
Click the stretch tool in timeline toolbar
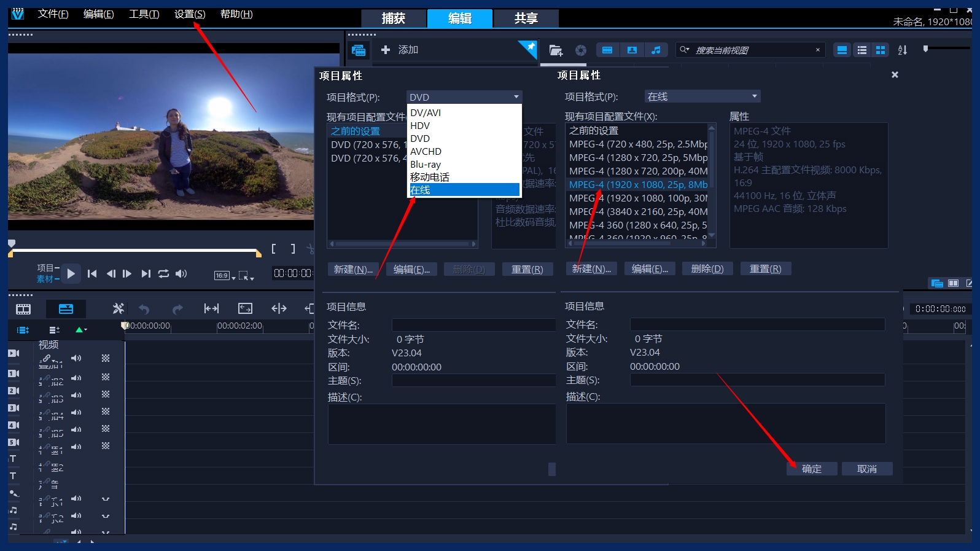pos(245,308)
